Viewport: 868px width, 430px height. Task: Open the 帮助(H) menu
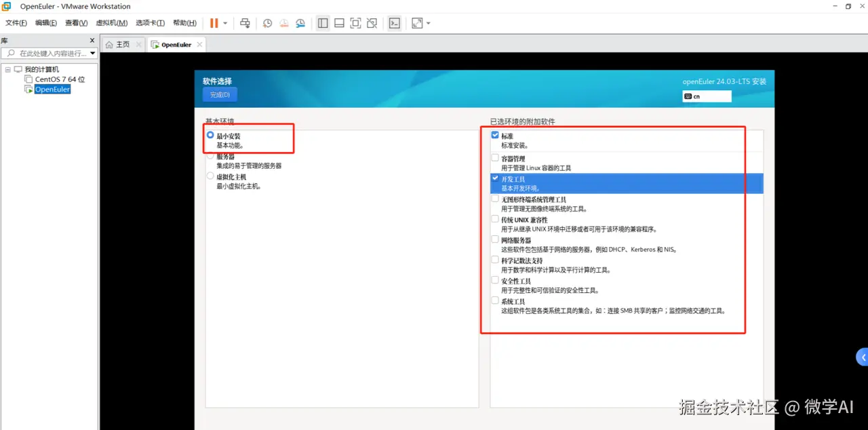point(184,23)
